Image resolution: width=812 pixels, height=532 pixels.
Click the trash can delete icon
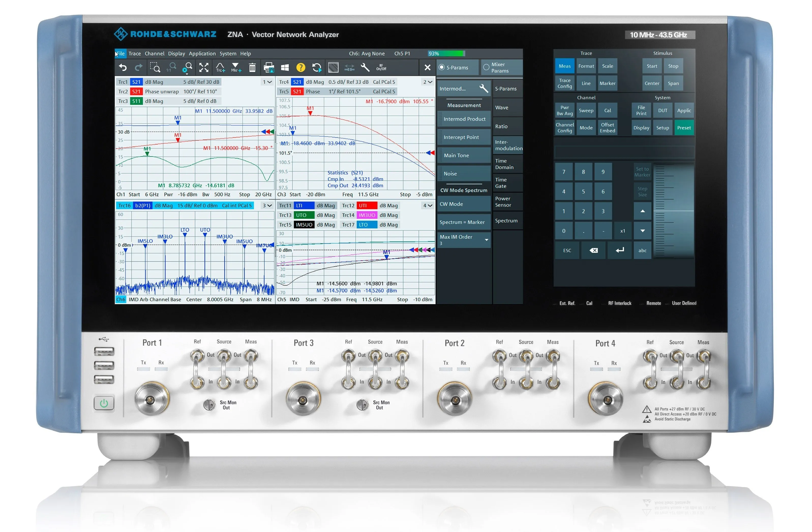point(252,68)
